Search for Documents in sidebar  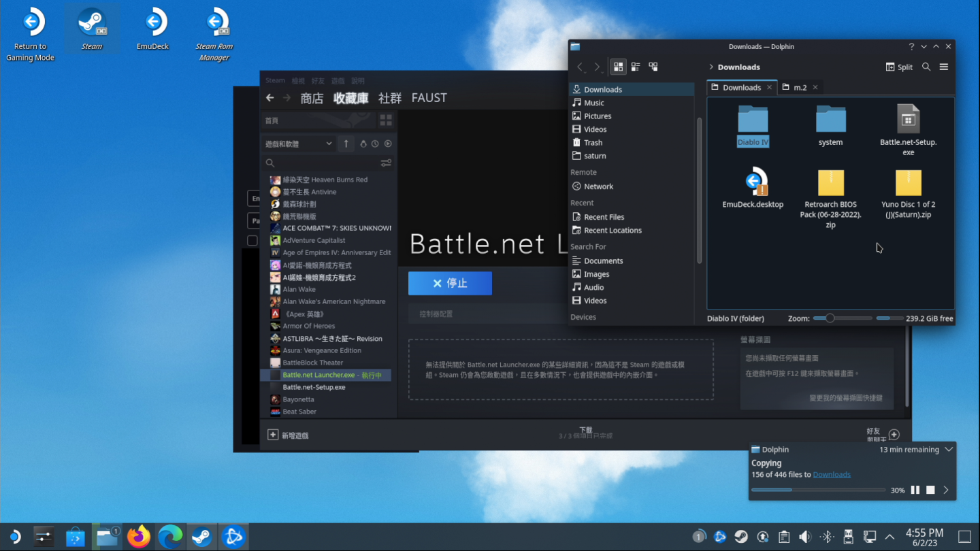[631, 261]
